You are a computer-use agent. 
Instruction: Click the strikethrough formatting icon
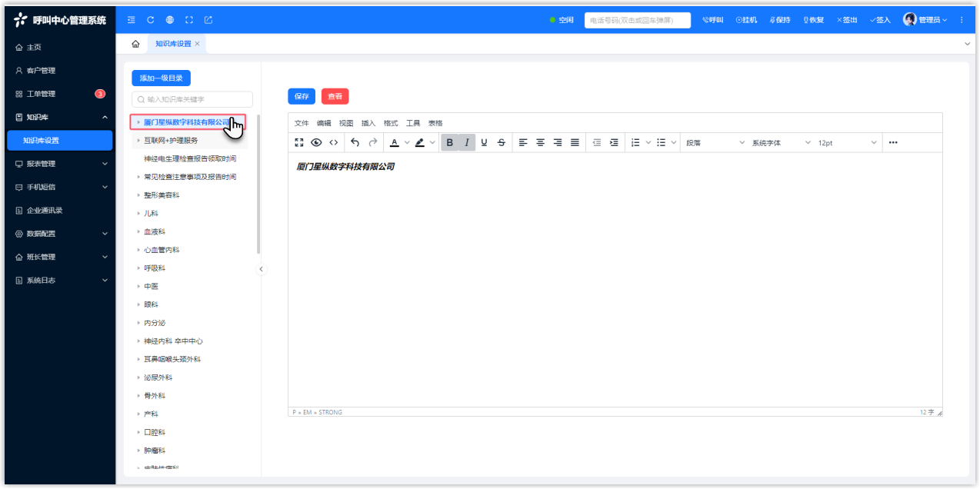point(502,142)
